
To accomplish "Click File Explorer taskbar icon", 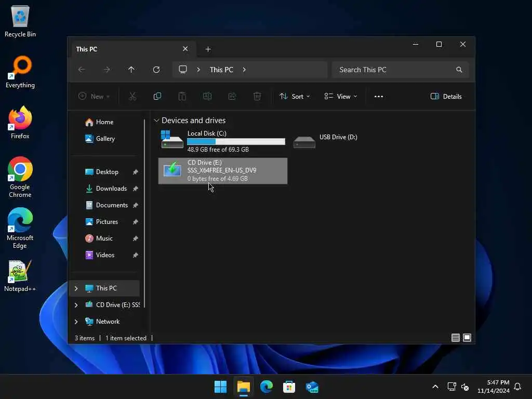I will point(243,387).
